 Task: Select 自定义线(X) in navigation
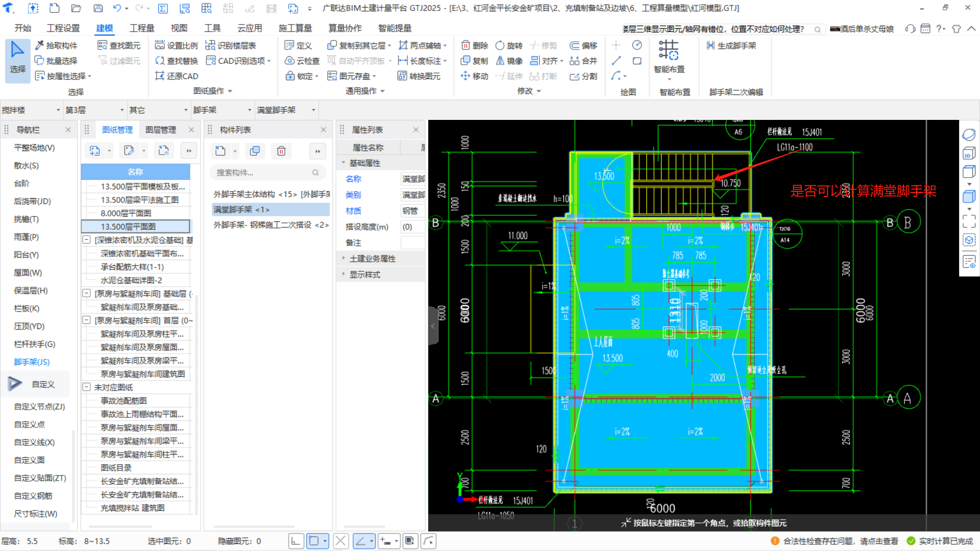34,442
